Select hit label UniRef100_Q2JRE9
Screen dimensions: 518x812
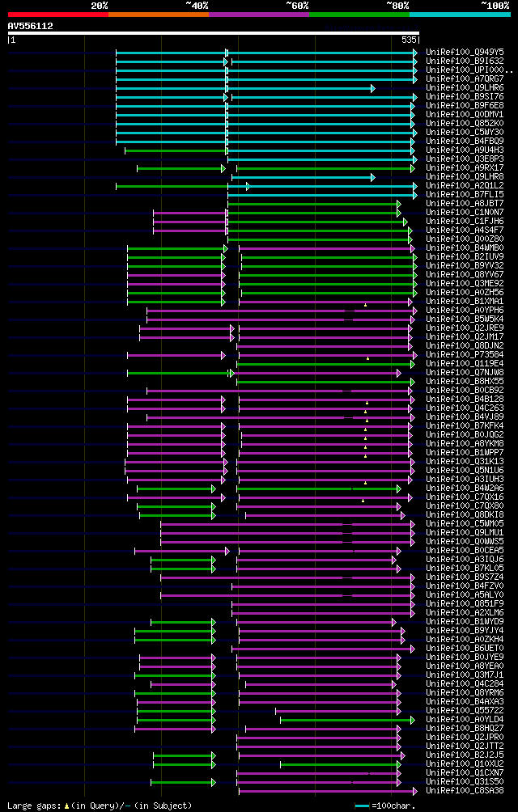pyautogui.click(x=465, y=328)
